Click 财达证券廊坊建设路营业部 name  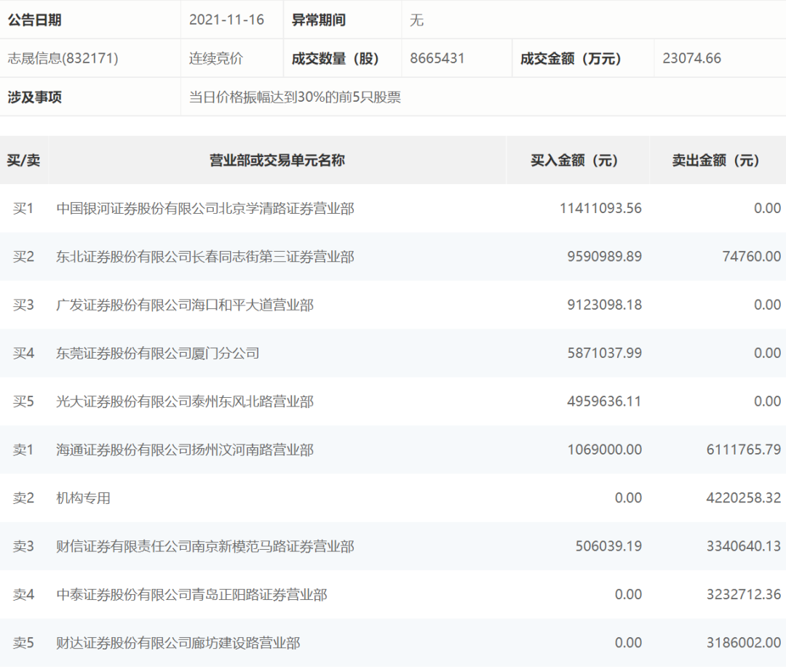click(178, 643)
